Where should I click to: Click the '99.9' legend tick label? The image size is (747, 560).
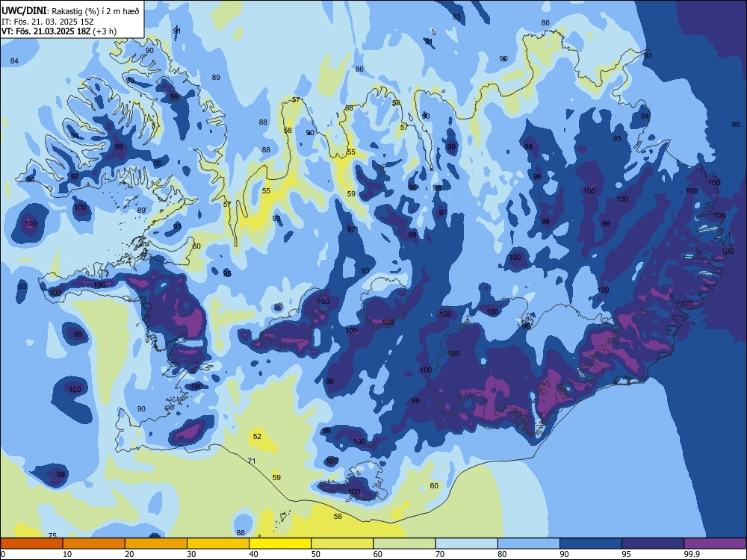692,554
